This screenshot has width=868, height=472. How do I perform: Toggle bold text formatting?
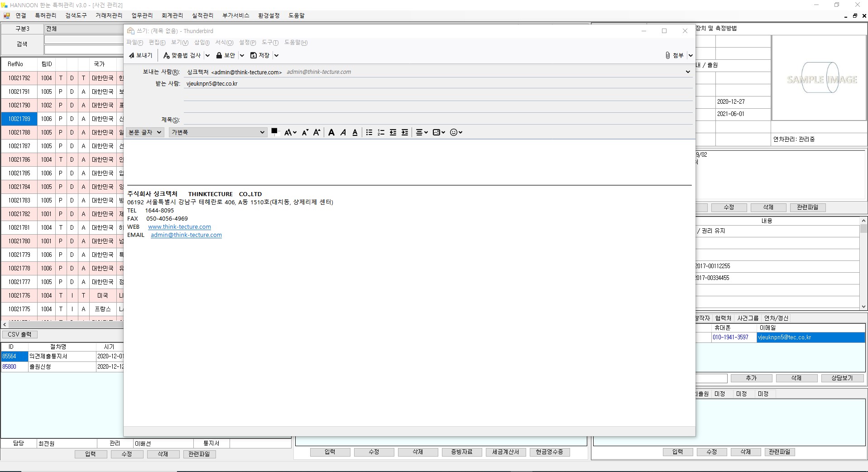(331, 132)
